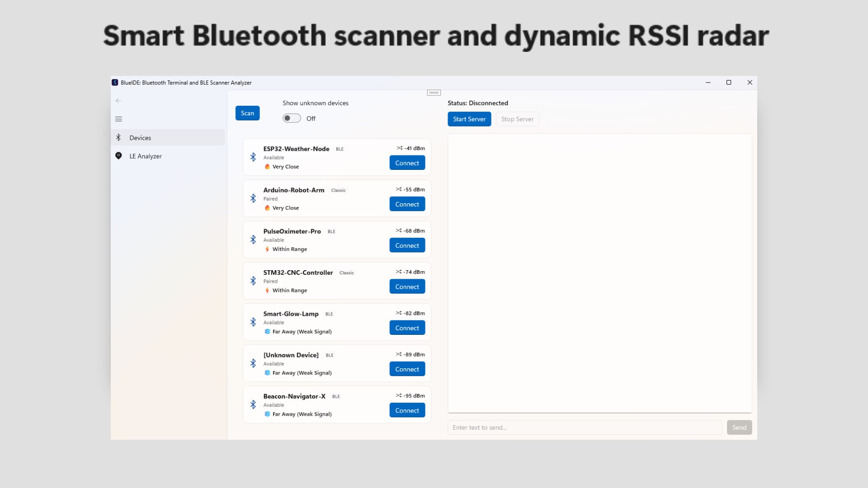Minimize the BlueIDE window
Screen dimensions: 868x488
coord(708,83)
